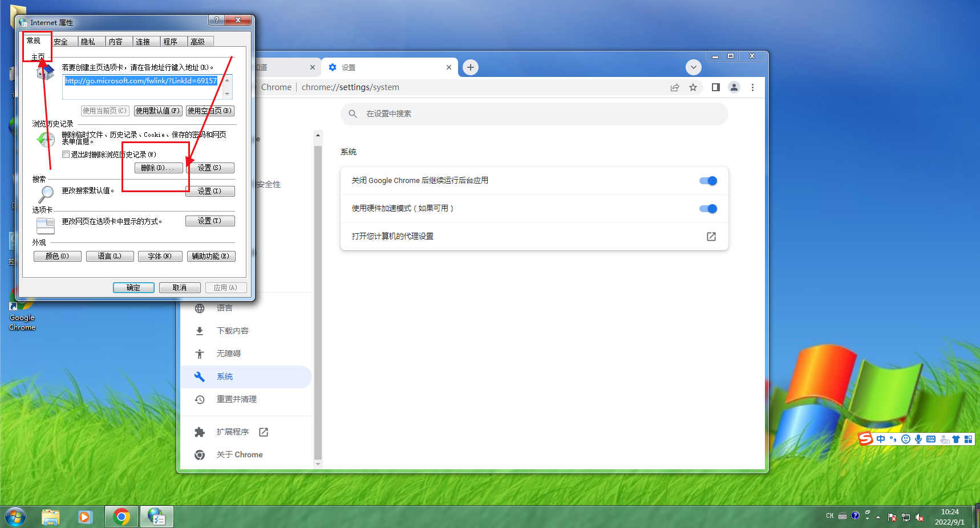
Task: Toggle continue running background apps switch
Action: 708,181
